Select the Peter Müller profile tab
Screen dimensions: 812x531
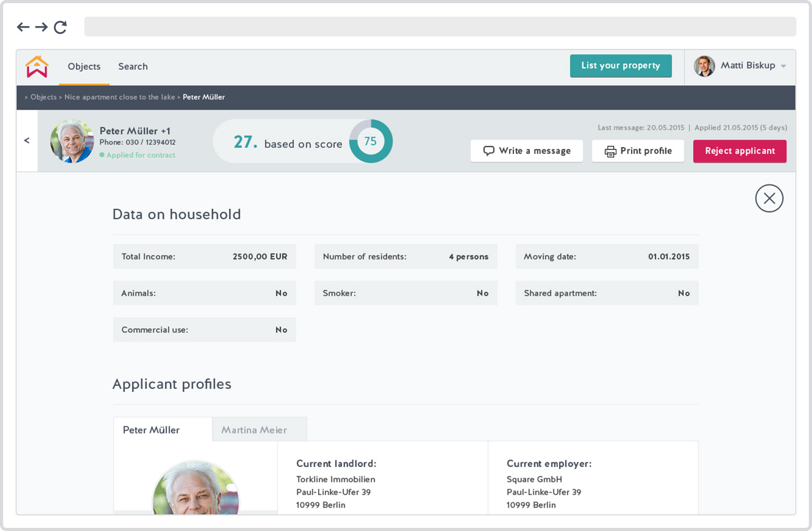click(151, 430)
